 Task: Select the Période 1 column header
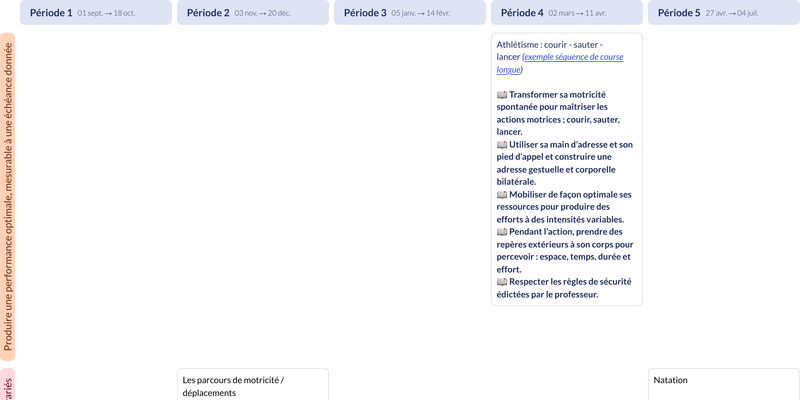click(96, 12)
